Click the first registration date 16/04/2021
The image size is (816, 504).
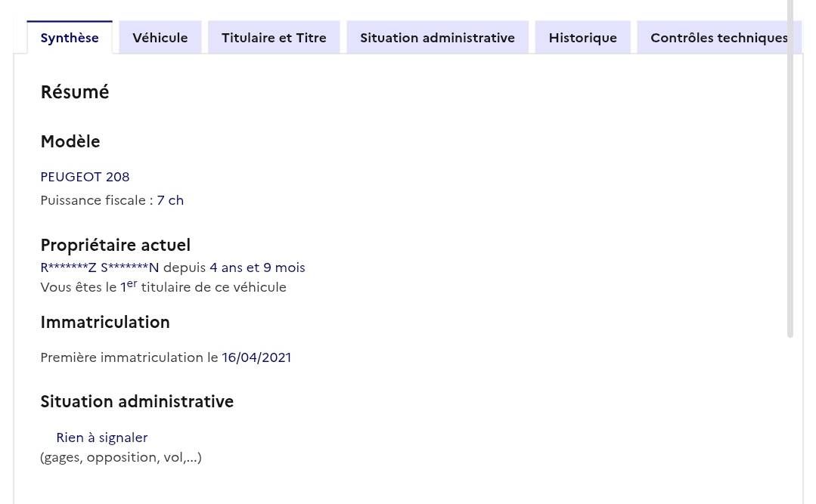256,357
